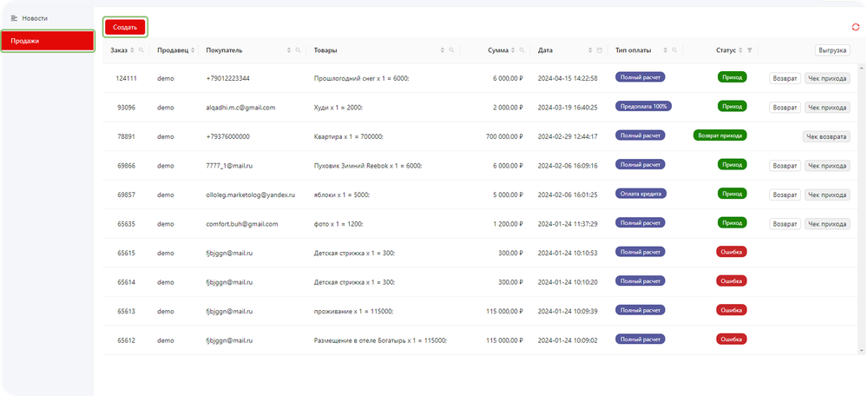868x396 pixels.
Task: Click Оплата кредита payment tag
Action: [x=641, y=194]
